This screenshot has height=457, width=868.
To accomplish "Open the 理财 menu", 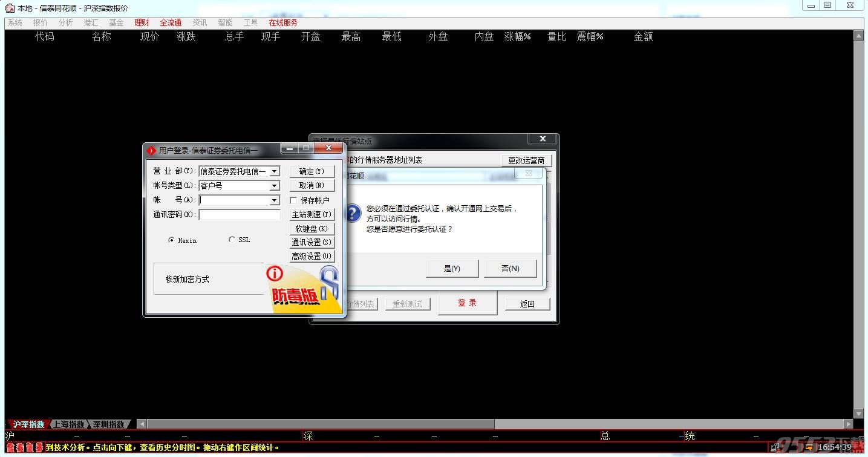I will (x=142, y=22).
